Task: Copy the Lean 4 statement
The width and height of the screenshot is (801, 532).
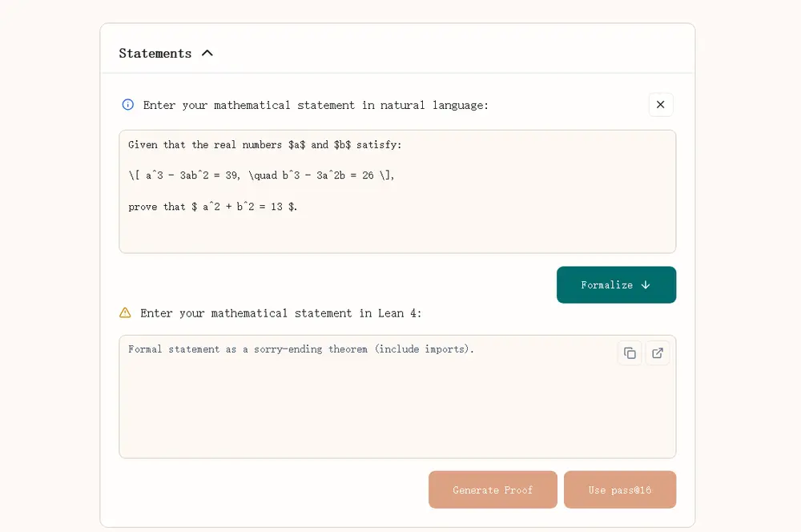Action: (630, 353)
